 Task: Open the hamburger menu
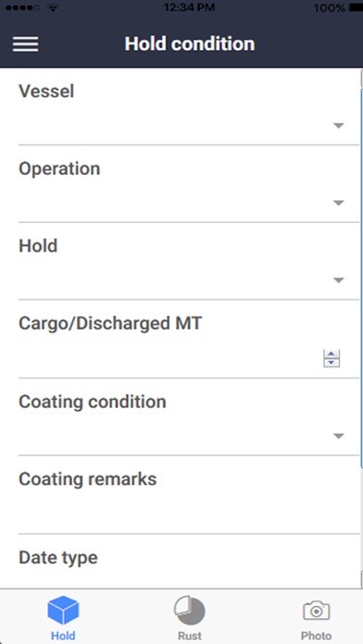26,43
